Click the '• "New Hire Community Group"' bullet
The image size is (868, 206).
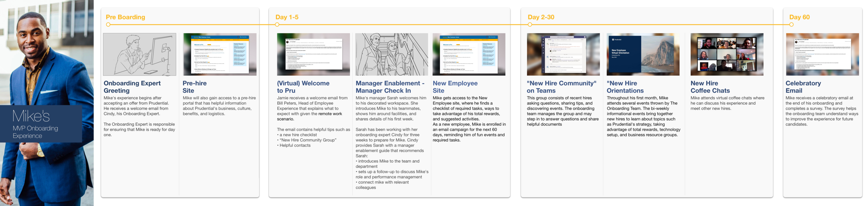pos(307,140)
